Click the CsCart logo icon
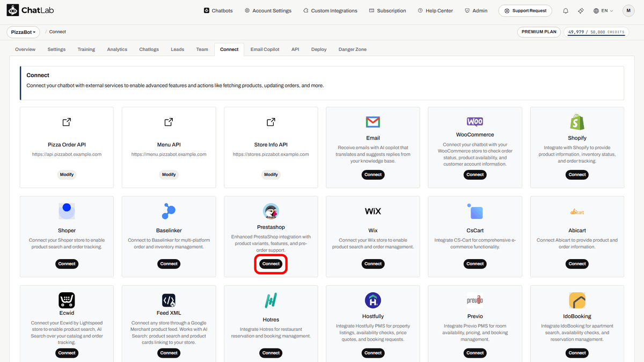644x362 pixels. click(x=475, y=211)
